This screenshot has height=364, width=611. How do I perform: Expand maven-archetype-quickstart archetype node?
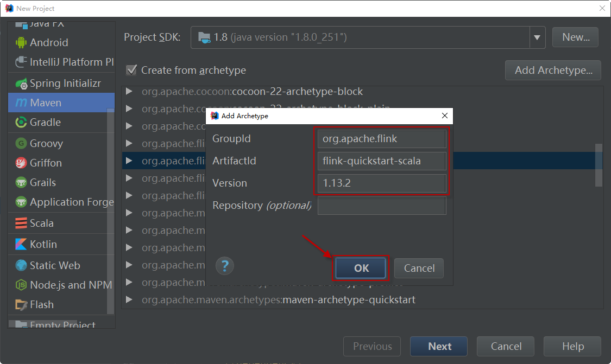point(129,300)
